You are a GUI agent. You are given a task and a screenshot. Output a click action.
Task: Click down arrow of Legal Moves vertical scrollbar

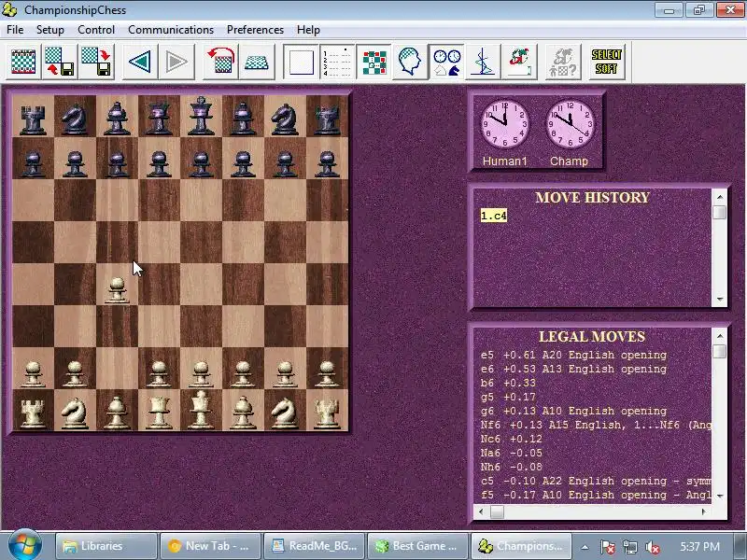tap(720, 496)
